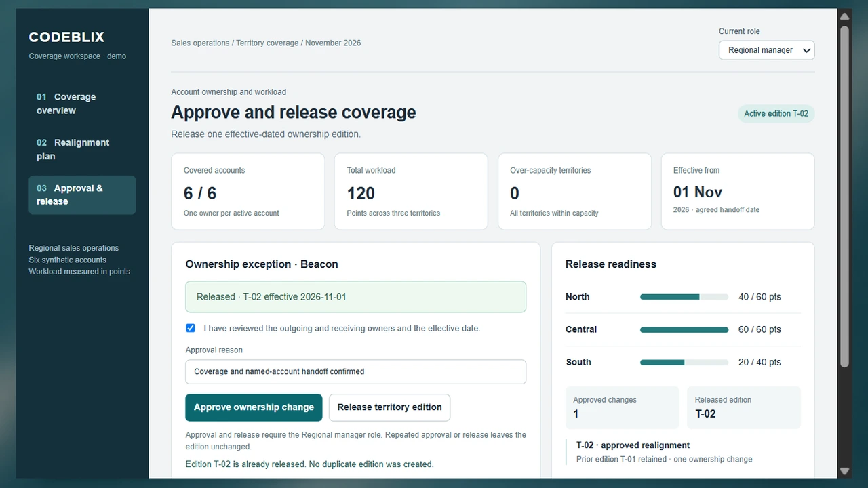Click the Approval reason input field

click(x=355, y=371)
